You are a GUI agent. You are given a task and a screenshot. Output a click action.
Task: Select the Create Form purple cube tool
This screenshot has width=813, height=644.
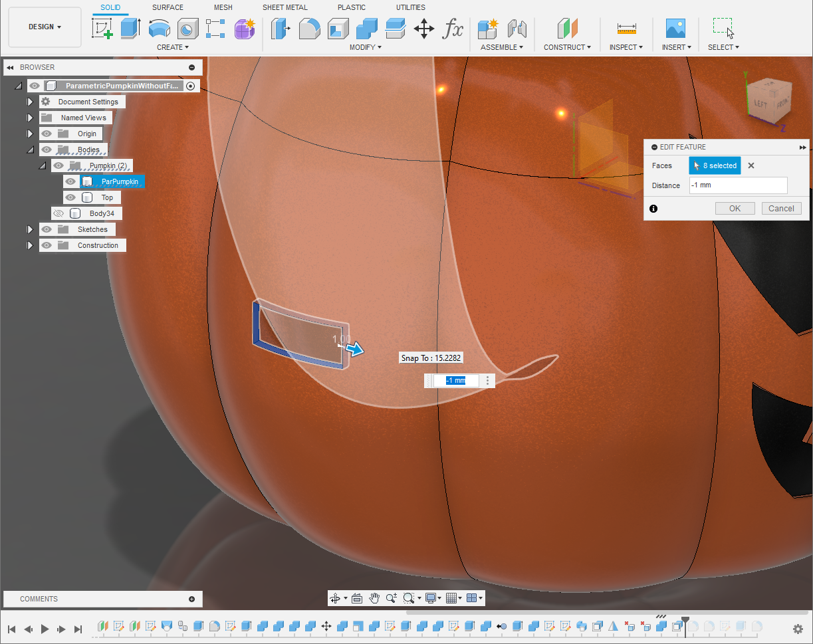click(245, 29)
